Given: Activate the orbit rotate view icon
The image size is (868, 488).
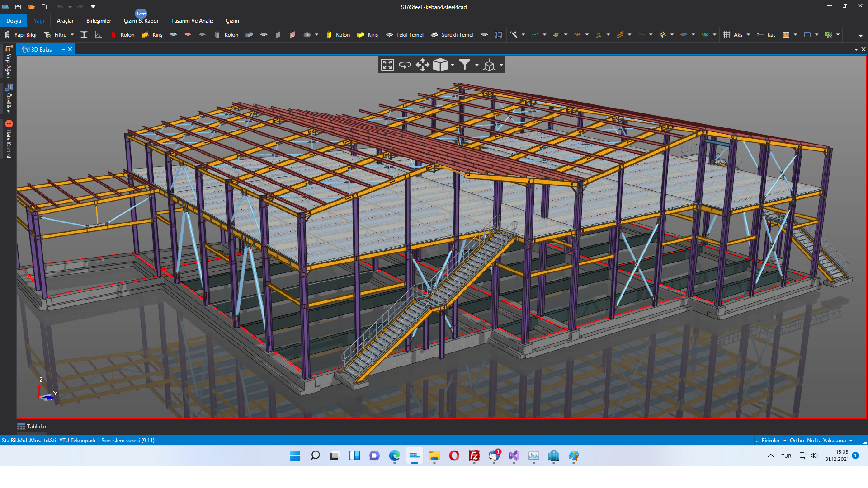Looking at the screenshot, I should [x=405, y=65].
